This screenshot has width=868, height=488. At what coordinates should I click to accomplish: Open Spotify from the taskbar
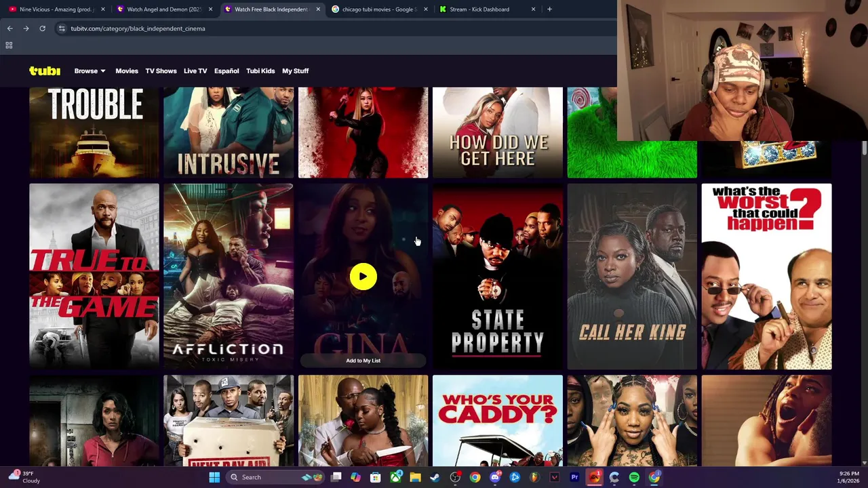click(x=634, y=477)
